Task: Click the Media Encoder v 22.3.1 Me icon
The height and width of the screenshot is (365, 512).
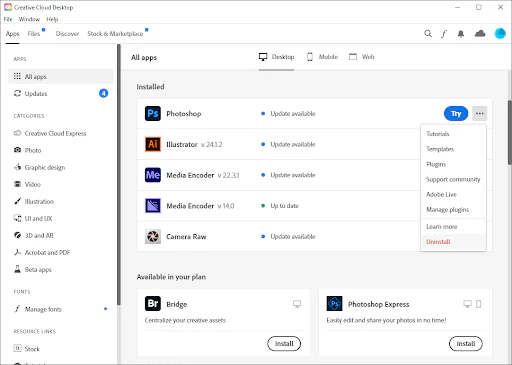Action: tap(153, 175)
